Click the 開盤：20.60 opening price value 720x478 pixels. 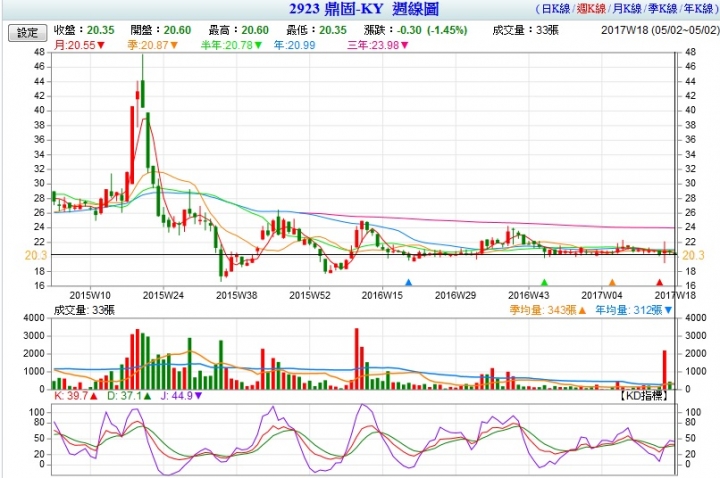coord(160,30)
